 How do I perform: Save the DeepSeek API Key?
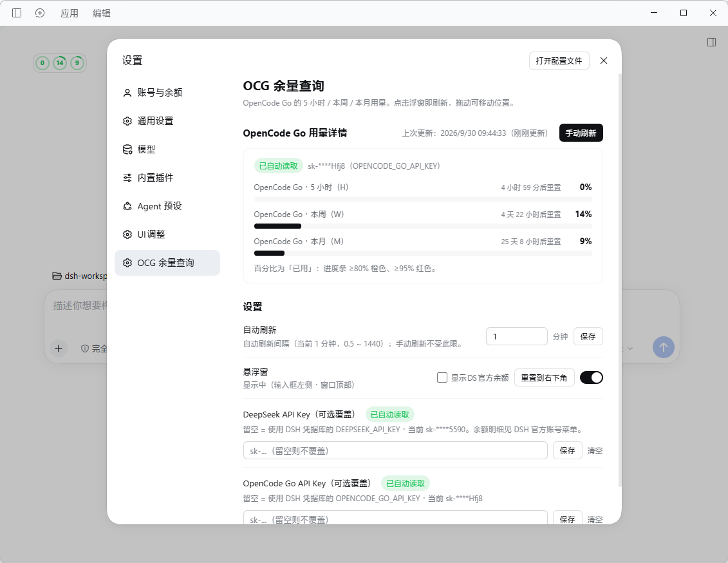[567, 450]
